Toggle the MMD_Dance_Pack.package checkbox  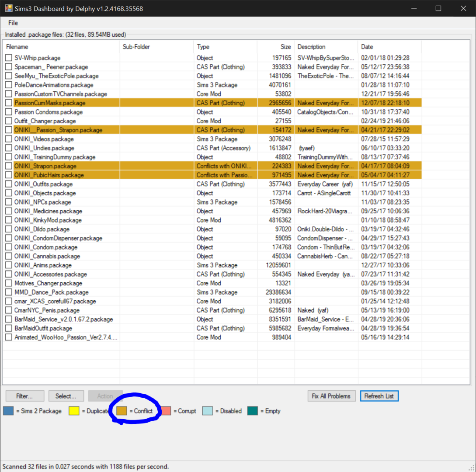tap(9, 292)
